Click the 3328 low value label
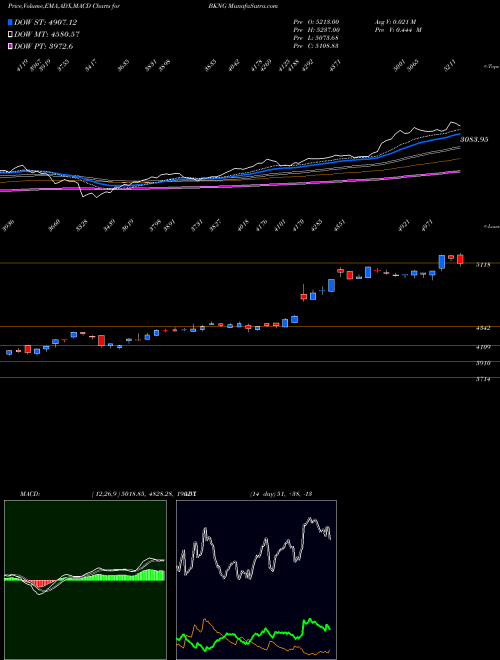The width and height of the screenshot is (500, 660). click(x=82, y=226)
